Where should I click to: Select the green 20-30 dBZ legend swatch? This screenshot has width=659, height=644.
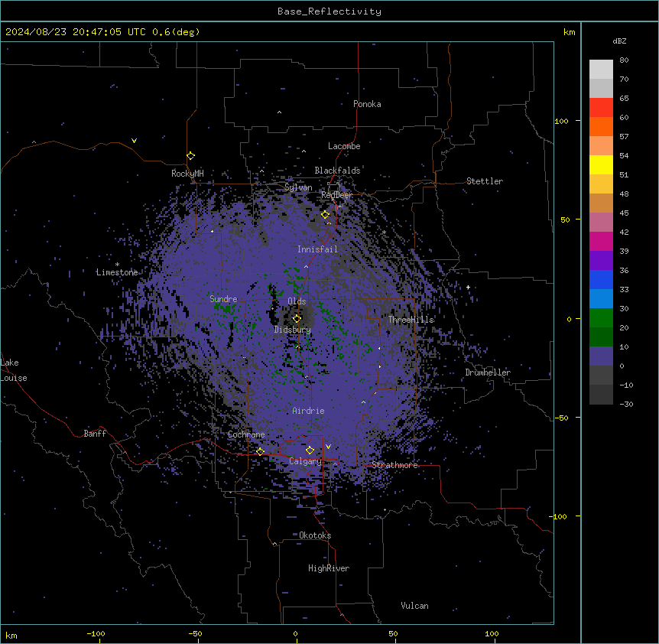pyautogui.click(x=601, y=318)
